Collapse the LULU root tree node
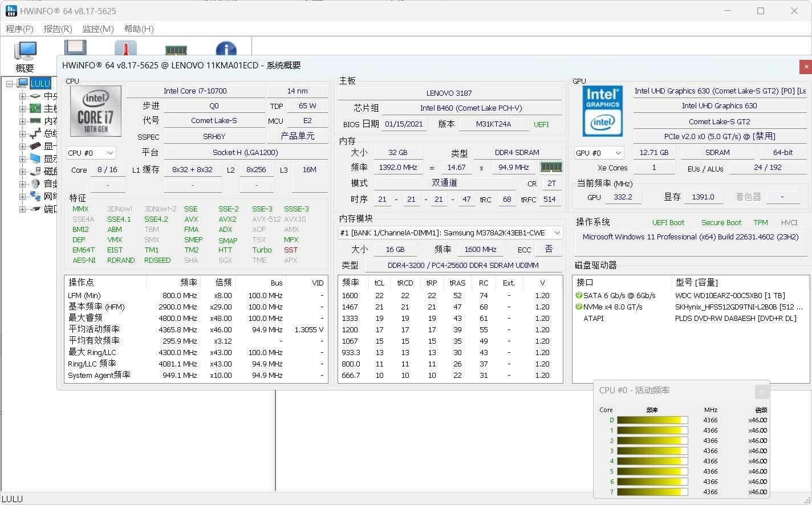Screen dimensions: 812x505 coord(10,84)
